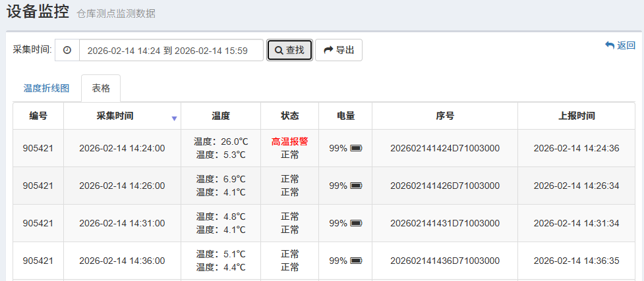Switch to the 温度折线图 tab
The image size is (644, 281).
(x=46, y=88)
